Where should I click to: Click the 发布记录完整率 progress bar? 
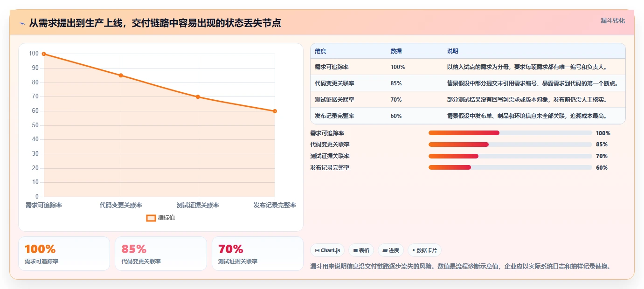point(510,167)
